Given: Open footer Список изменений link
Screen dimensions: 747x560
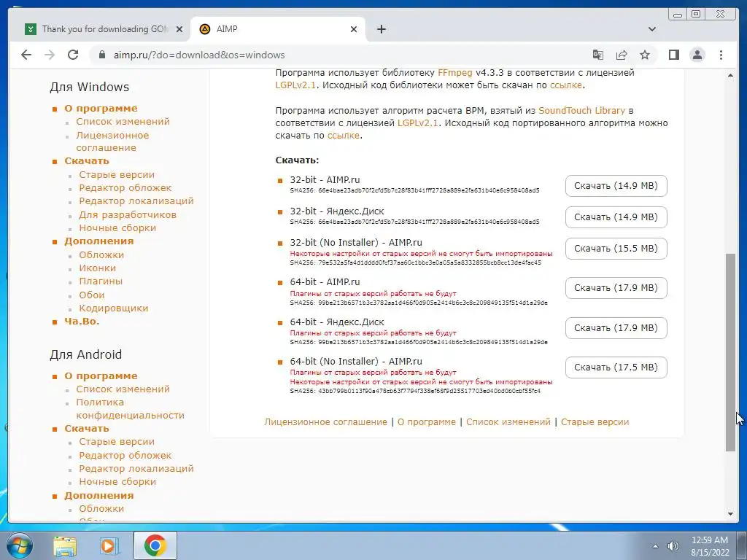Looking at the screenshot, I should pos(508,422).
